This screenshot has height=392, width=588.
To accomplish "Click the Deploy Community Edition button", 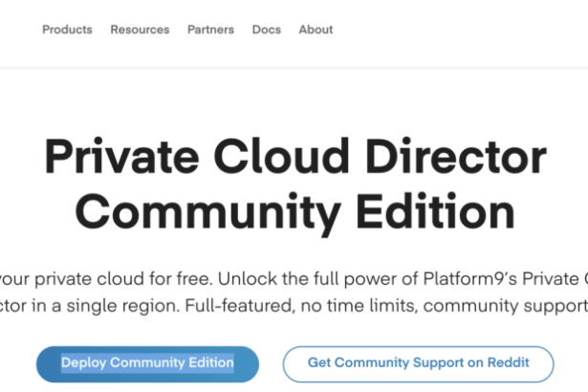I will [x=148, y=364].
